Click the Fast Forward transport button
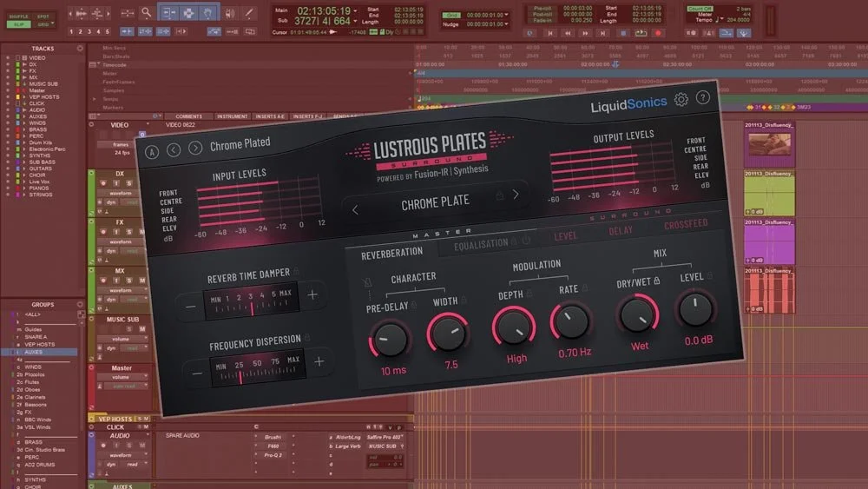This screenshot has height=489, width=868. coord(585,33)
